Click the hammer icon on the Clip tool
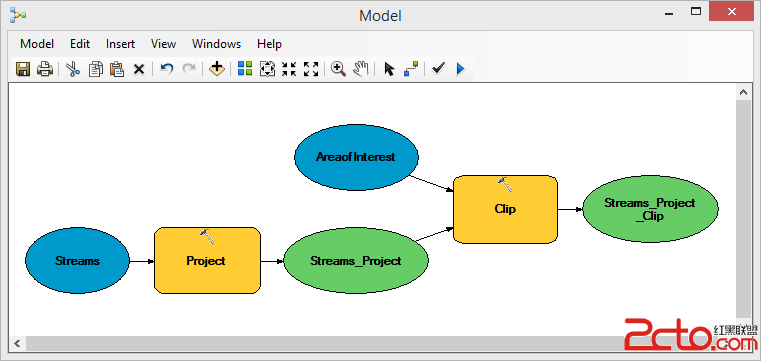 [x=505, y=184]
